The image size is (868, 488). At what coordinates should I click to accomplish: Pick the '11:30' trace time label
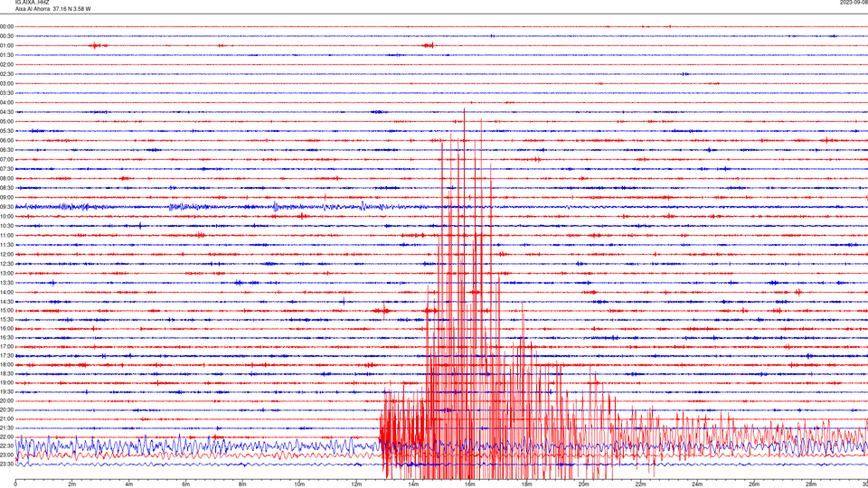pos(6,245)
